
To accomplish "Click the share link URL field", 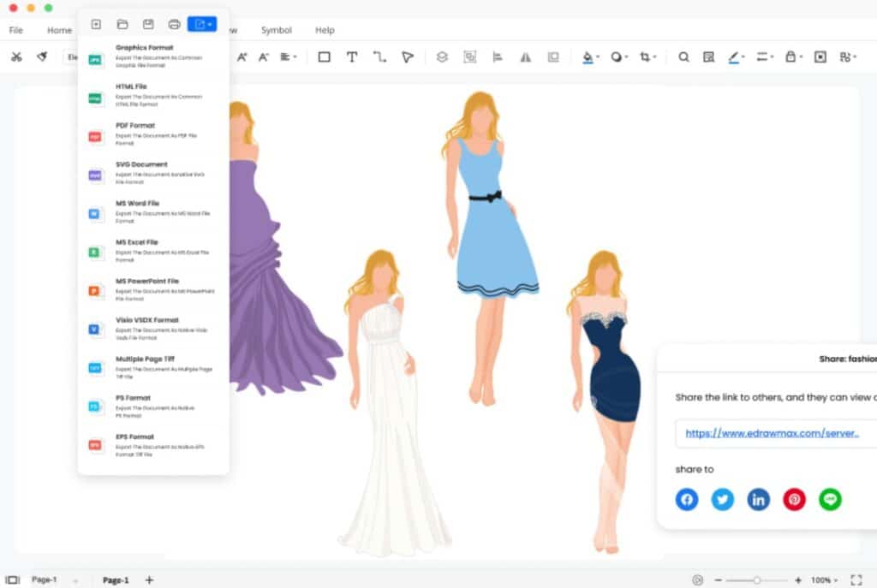I will click(x=776, y=433).
